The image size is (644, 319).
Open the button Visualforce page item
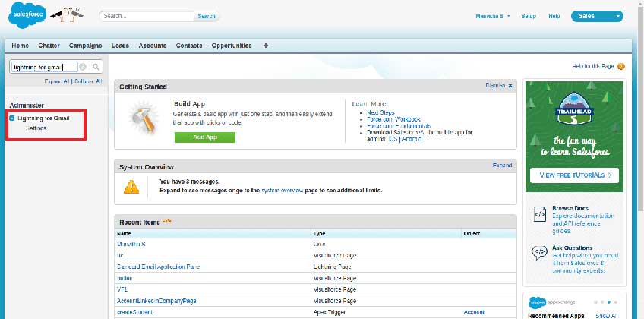click(x=125, y=278)
